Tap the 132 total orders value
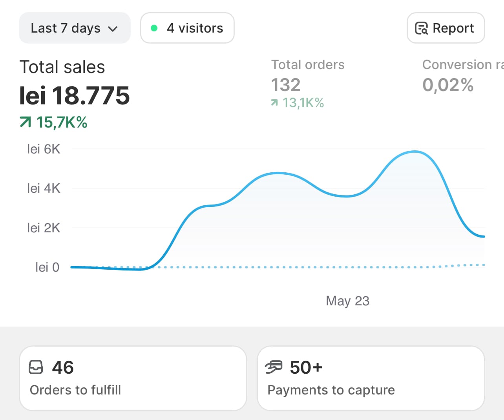The width and height of the screenshot is (504, 420). coord(286,85)
